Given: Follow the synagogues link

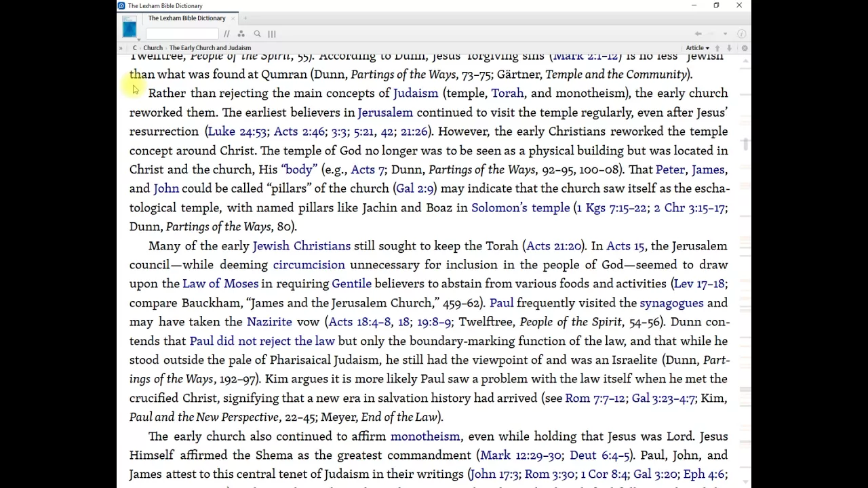Looking at the screenshot, I should [672, 303].
